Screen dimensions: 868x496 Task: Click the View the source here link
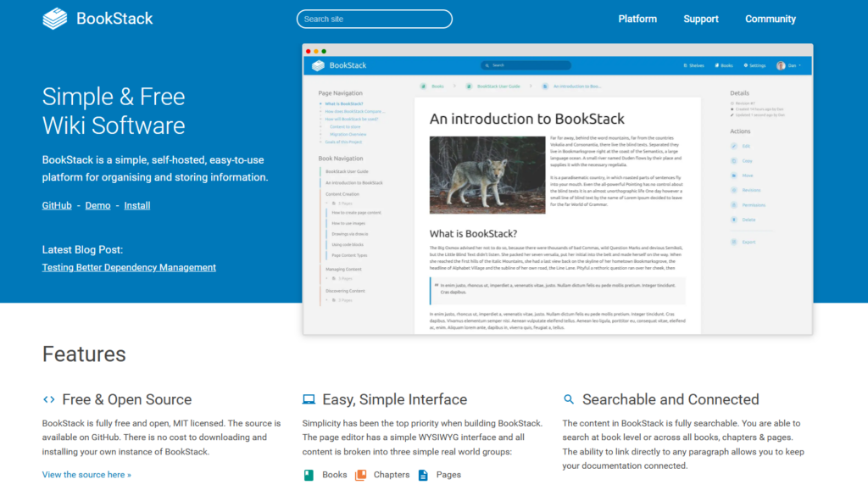86,475
